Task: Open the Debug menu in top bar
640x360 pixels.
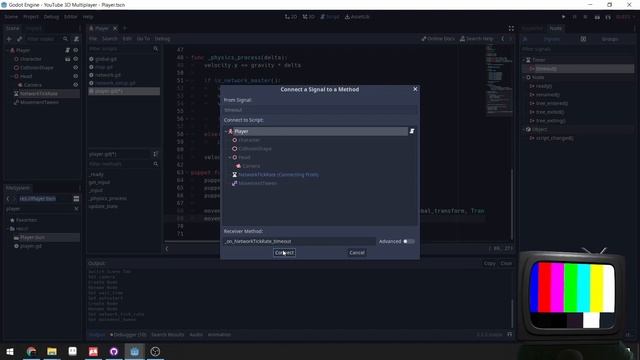Action: (x=51, y=17)
